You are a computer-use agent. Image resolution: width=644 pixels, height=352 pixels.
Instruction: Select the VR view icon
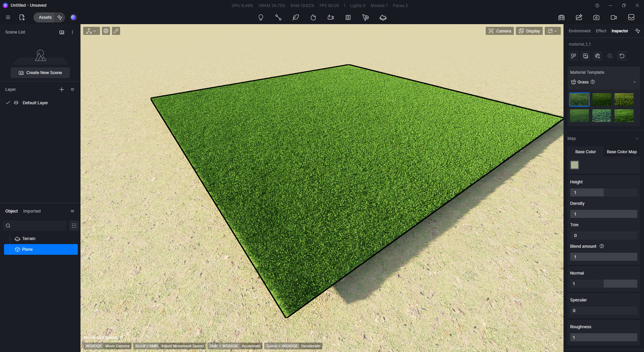(x=561, y=17)
